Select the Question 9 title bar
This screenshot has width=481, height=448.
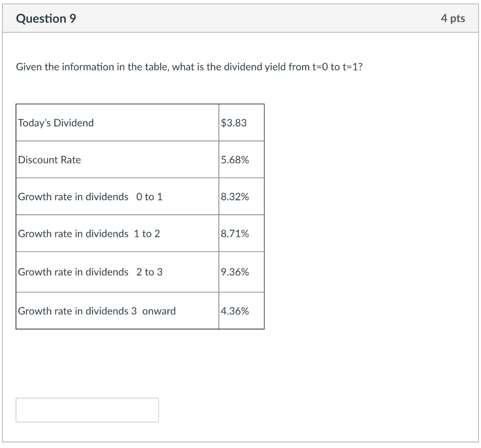coord(240,18)
